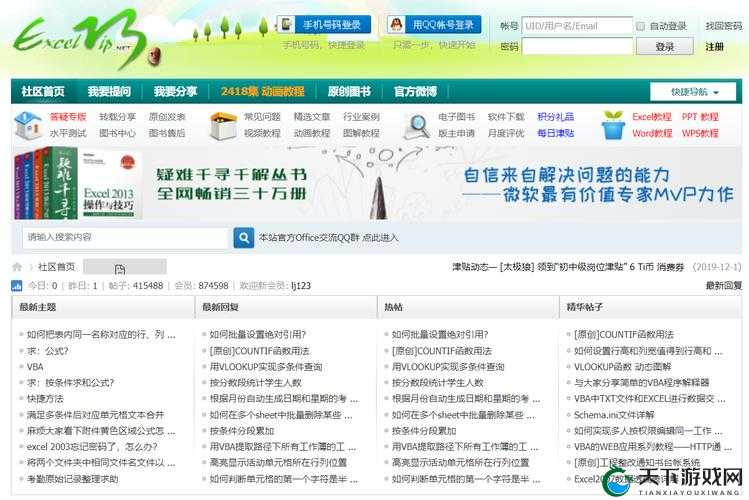Click the phone icon on mobile login
This screenshot has width=749, height=500.
click(x=287, y=25)
